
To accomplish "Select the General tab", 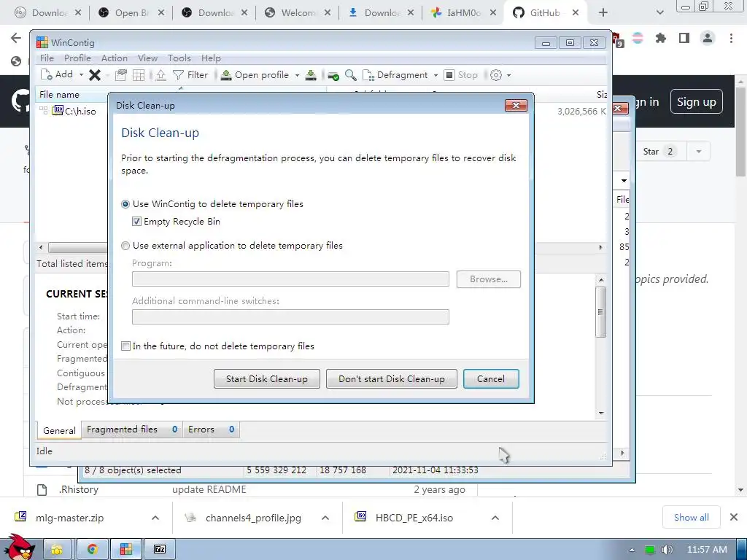I will [x=59, y=430].
